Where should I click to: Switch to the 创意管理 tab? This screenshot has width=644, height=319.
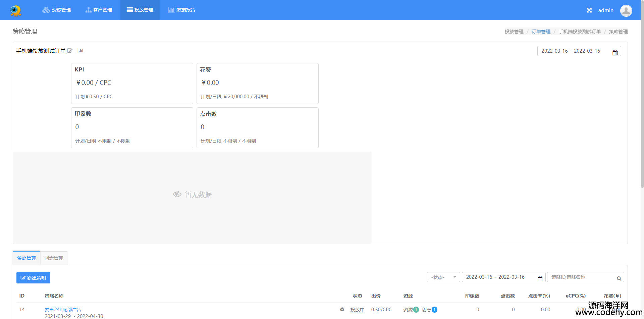click(x=54, y=258)
